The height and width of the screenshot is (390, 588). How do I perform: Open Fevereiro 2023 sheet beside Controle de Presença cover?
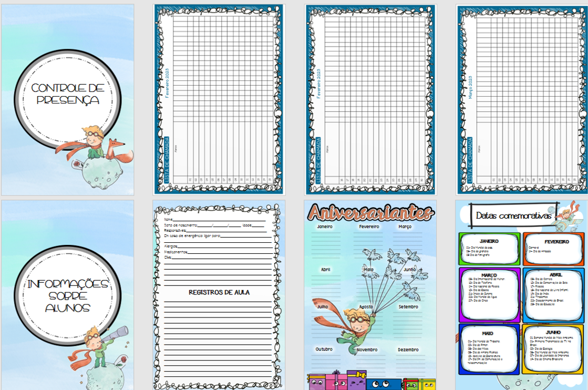click(x=219, y=100)
